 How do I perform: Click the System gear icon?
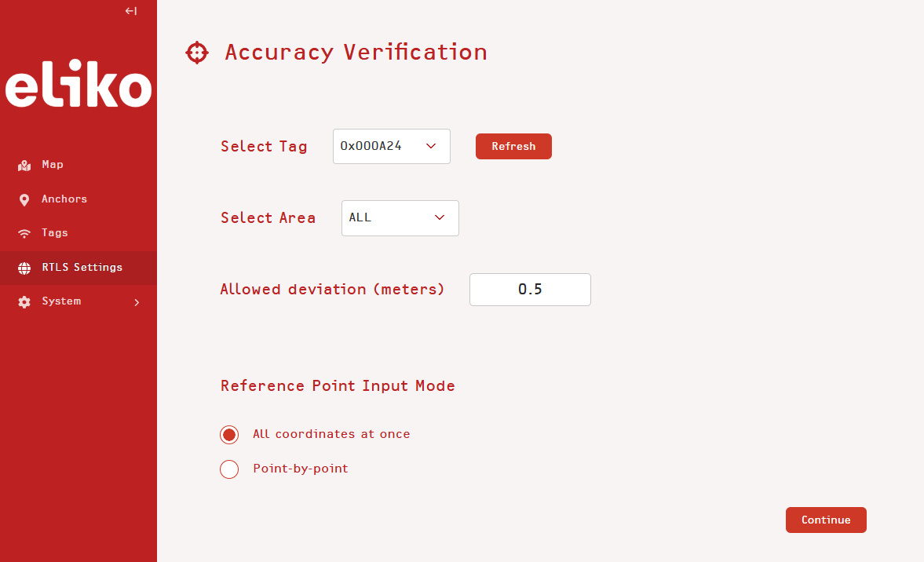(x=24, y=302)
